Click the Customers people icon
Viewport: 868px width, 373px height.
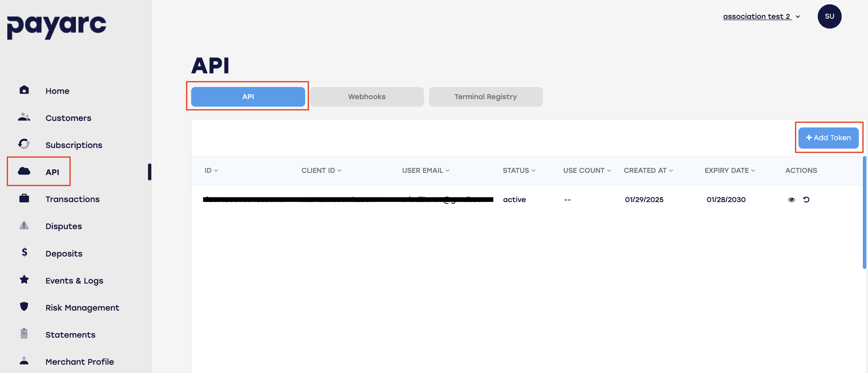24,117
